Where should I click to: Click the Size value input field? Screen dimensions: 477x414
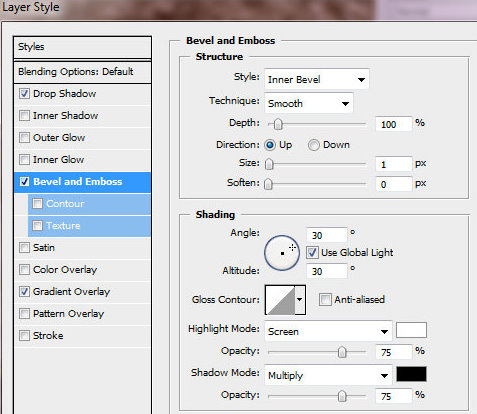[393, 164]
